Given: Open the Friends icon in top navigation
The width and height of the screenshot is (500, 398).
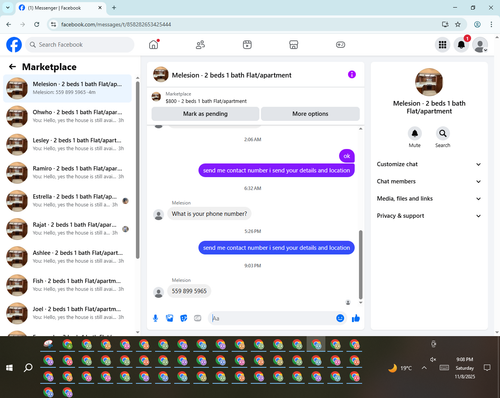Looking at the screenshot, I should pyautogui.click(x=200, y=45).
